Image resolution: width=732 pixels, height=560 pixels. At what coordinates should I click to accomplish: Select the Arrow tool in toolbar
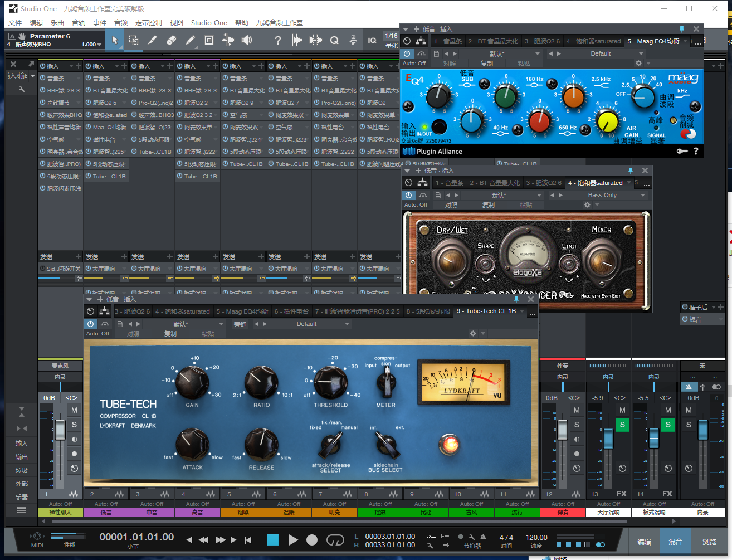tap(115, 40)
